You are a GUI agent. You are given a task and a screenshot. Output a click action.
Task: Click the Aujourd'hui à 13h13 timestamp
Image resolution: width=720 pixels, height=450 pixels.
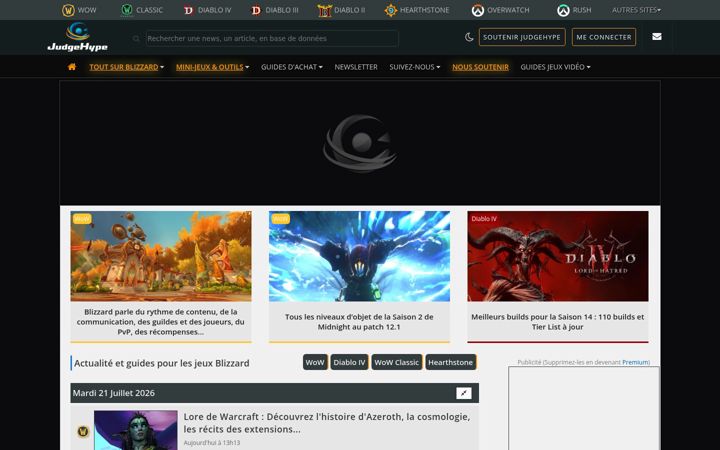pyautogui.click(x=212, y=443)
